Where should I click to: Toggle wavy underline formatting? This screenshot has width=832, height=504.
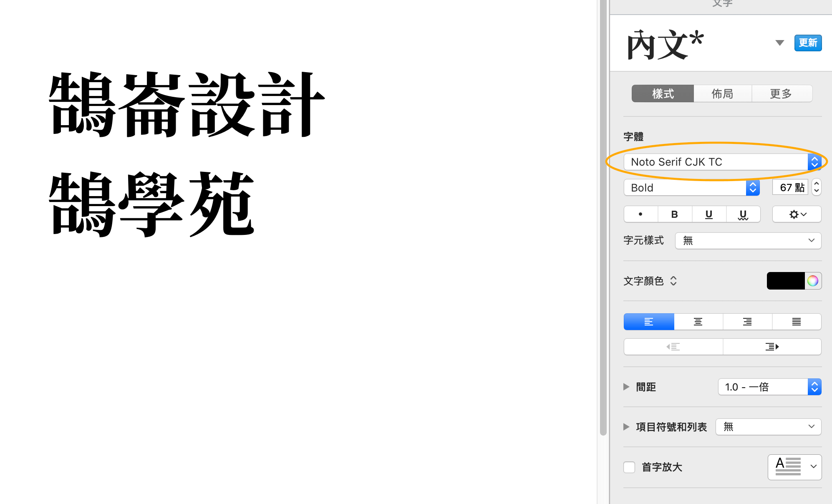click(x=743, y=214)
